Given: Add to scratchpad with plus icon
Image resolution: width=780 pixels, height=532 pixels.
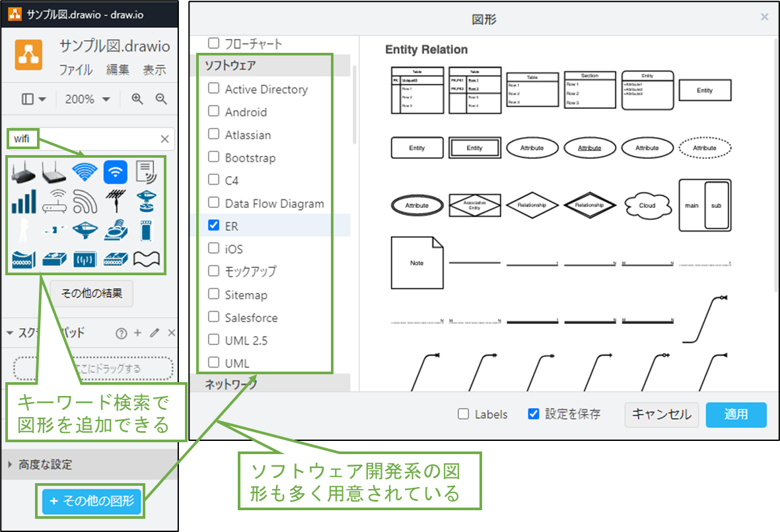Looking at the screenshot, I should tap(138, 333).
